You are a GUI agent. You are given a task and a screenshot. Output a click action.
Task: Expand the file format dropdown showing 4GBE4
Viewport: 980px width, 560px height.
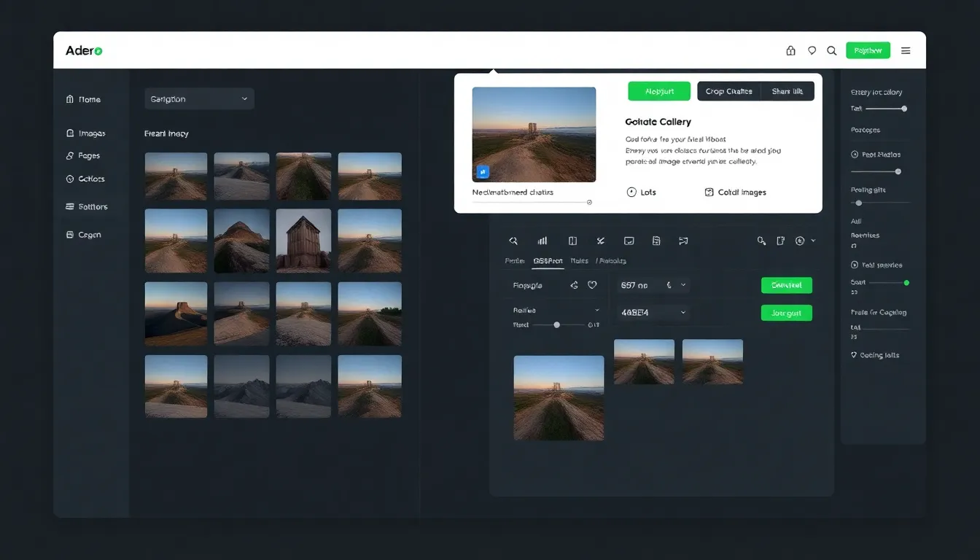click(653, 312)
